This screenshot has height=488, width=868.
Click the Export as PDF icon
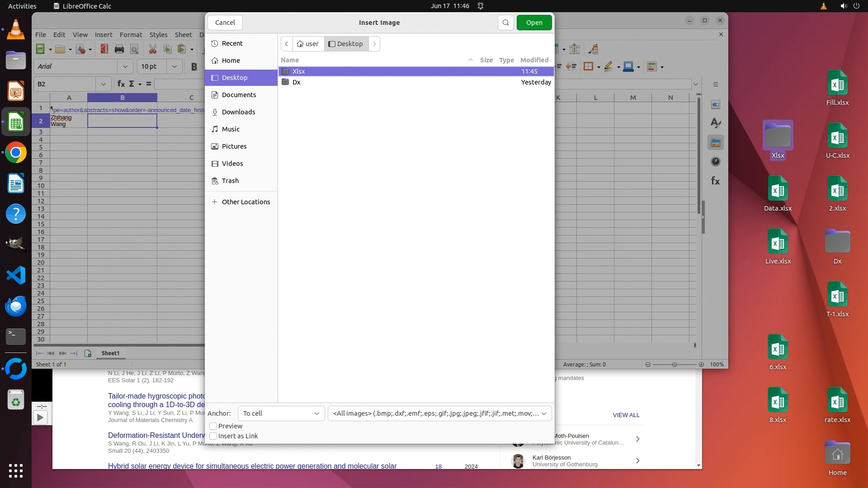(104, 49)
